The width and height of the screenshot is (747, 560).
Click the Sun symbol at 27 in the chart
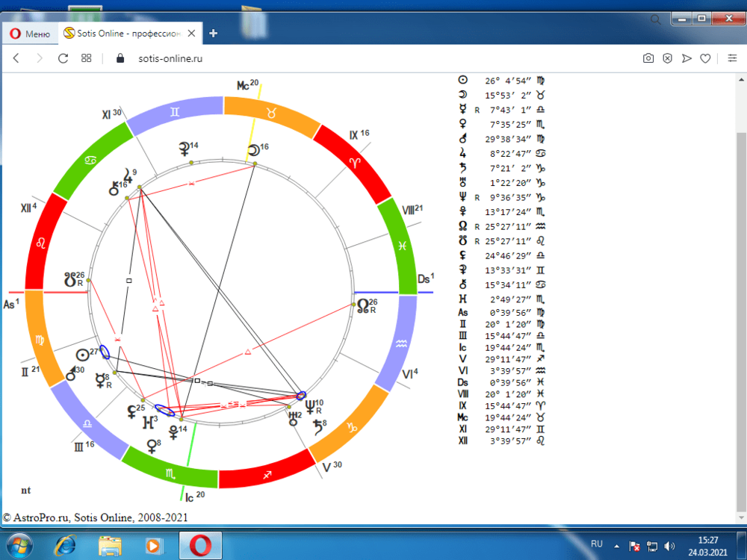click(82, 355)
